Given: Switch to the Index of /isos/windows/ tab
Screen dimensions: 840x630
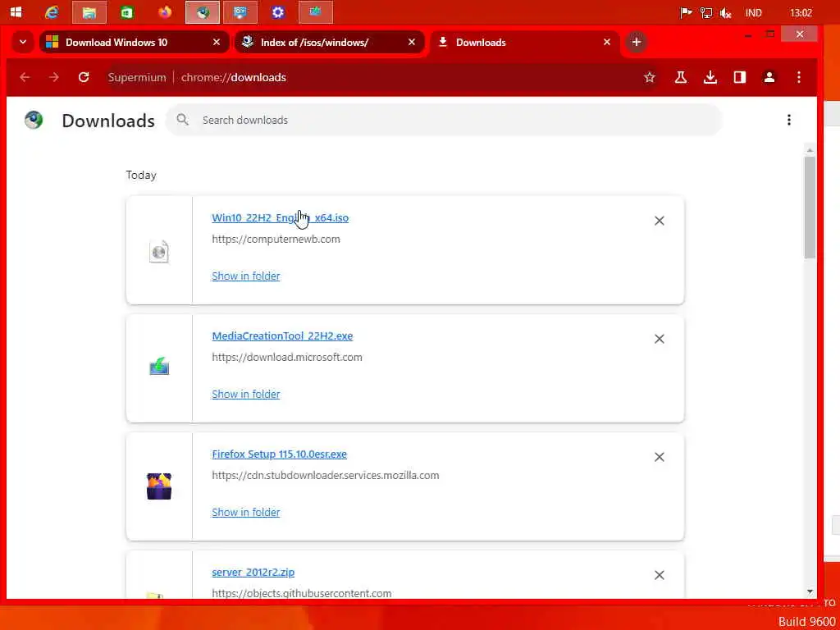Looking at the screenshot, I should (x=330, y=43).
